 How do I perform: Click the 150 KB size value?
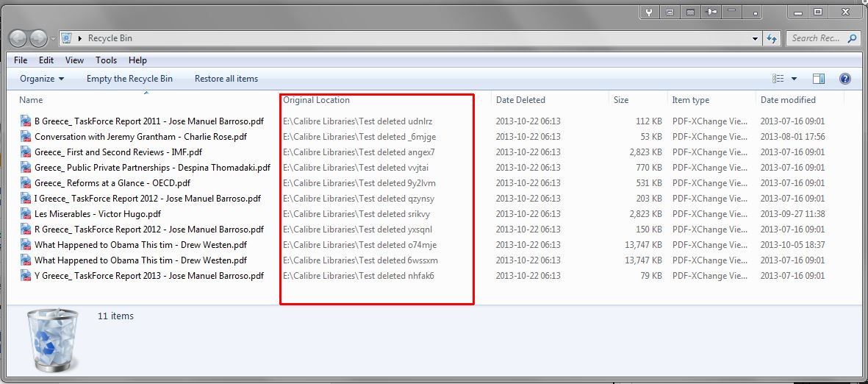(x=649, y=230)
